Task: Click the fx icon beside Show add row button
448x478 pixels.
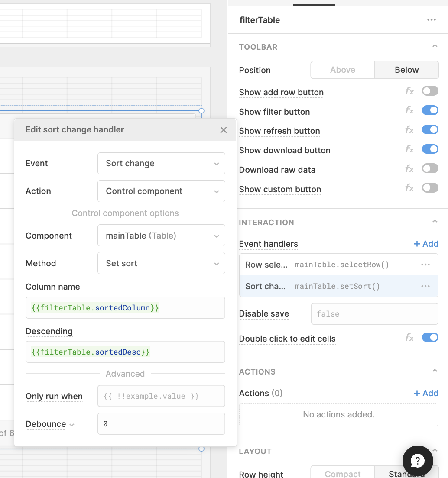Action: 409,91
